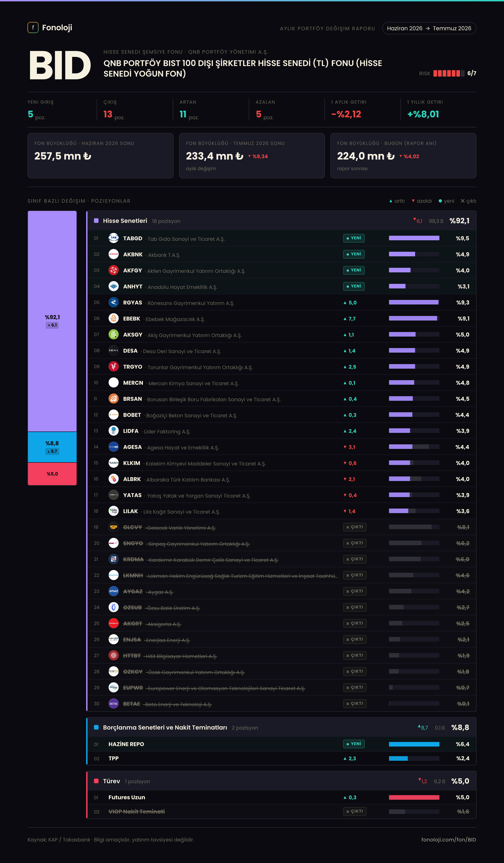Click the GLCVY company logo
The image size is (504, 863).
[x=114, y=527]
